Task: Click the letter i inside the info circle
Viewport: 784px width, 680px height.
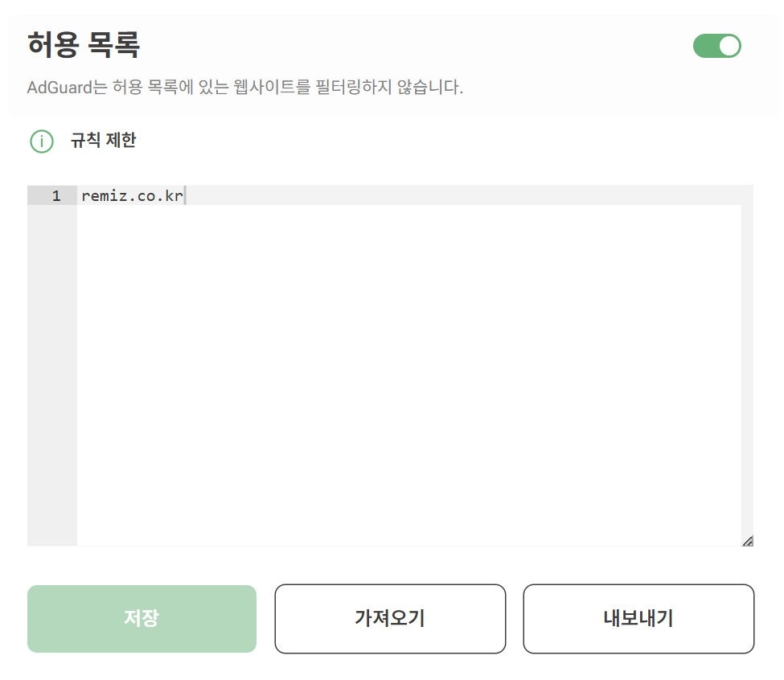Action: pos(42,141)
